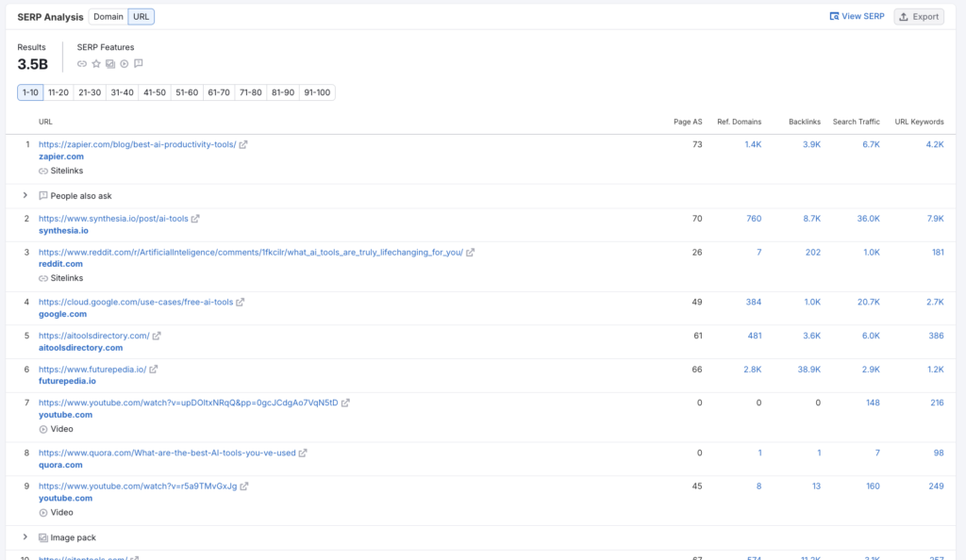This screenshot has height=560, width=966.
Task: Click the View SERP link
Action: pyautogui.click(x=857, y=17)
